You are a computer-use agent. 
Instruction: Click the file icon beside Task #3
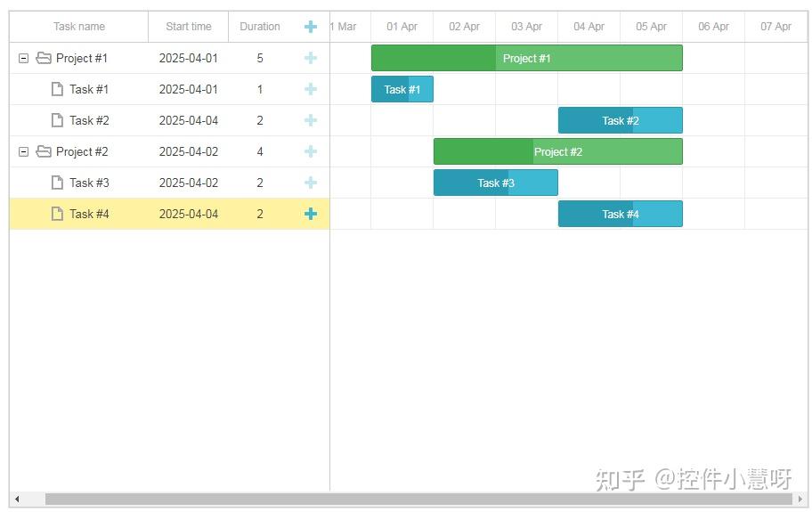coord(57,183)
